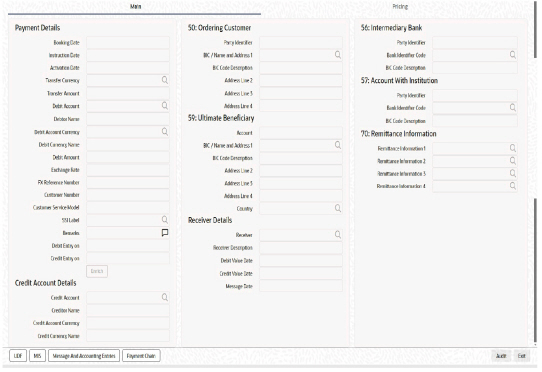Search Intermediary Bank Identifier Code
542x372 pixels.
[513, 55]
